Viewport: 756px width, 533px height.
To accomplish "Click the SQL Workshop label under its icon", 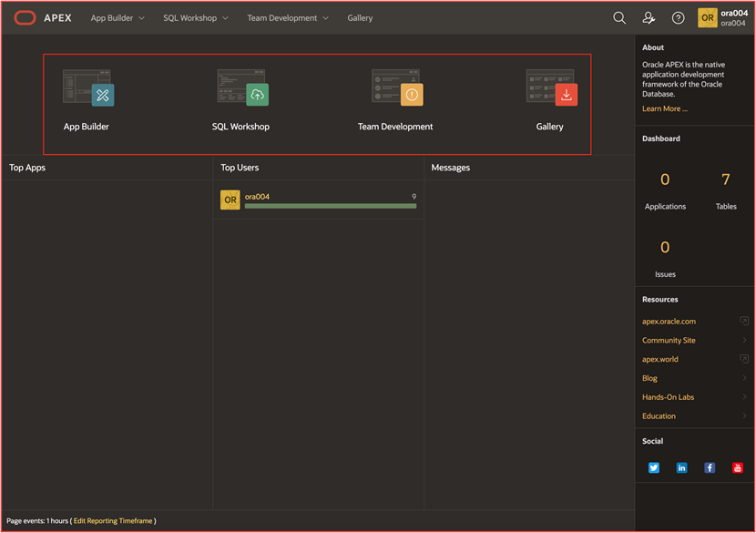I will tap(240, 127).
